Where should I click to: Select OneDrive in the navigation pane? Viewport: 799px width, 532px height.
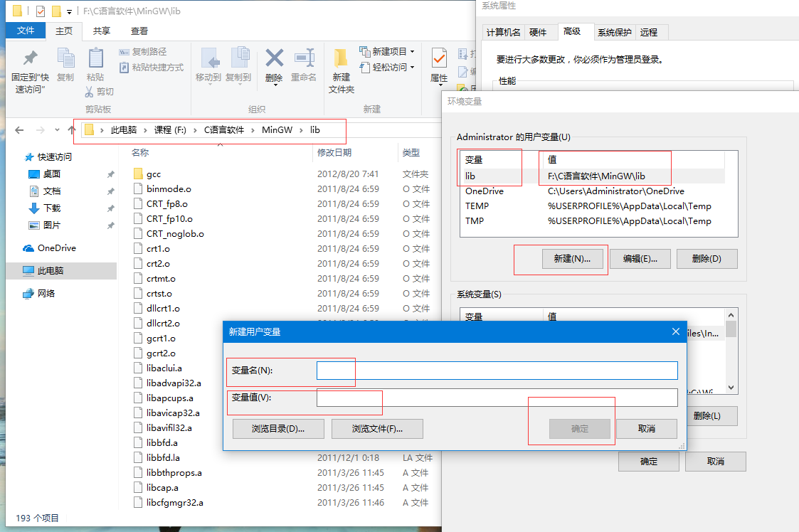[x=56, y=248]
